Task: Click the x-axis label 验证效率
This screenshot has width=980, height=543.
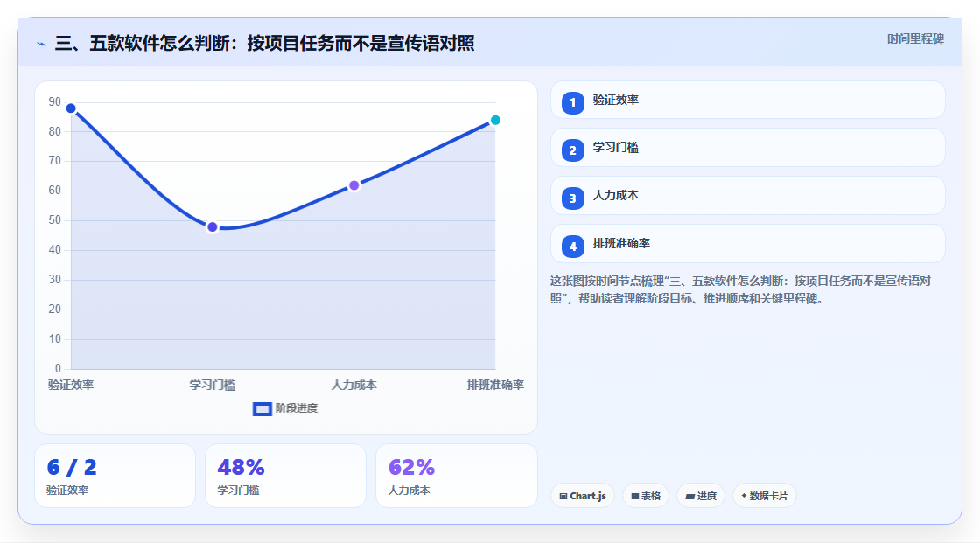Action: [71, 385]
